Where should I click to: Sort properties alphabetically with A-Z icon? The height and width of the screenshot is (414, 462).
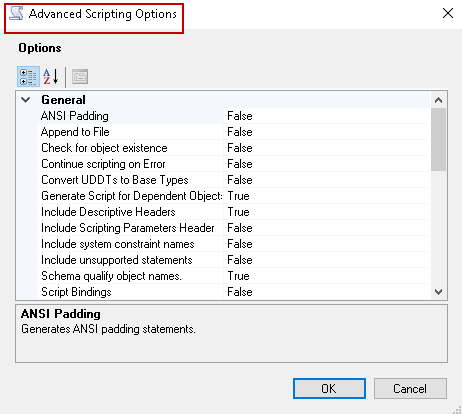click(51, 77)
